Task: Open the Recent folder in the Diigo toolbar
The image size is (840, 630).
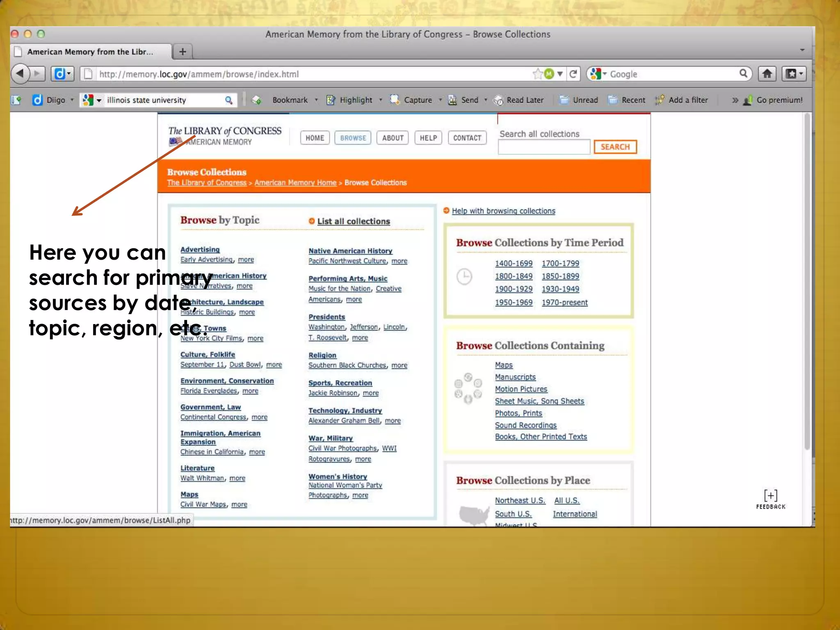Action: [x=627, y=100]
